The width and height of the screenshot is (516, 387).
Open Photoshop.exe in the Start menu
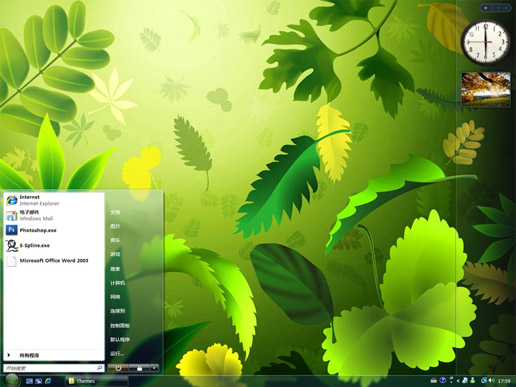[x=53, y=230]
